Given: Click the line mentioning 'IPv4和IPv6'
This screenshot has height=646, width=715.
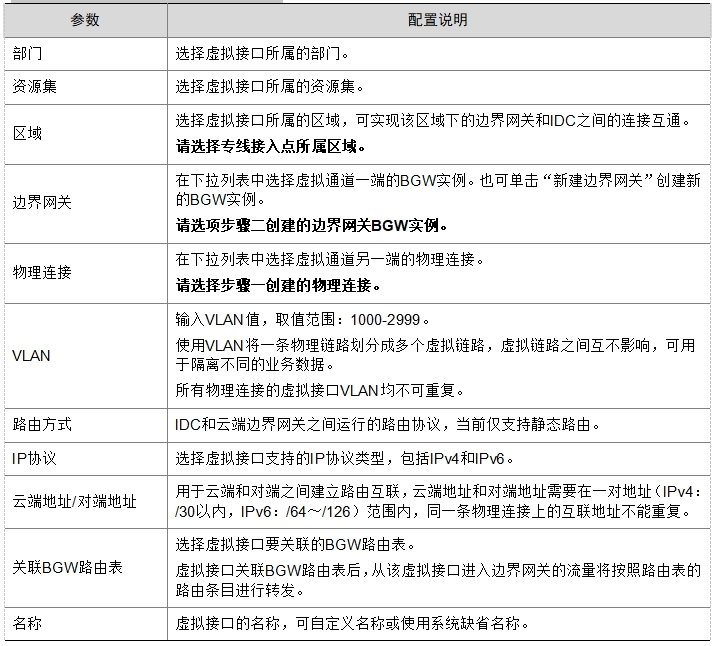Looking at the screenshot, I should click(x=345, y=459).
